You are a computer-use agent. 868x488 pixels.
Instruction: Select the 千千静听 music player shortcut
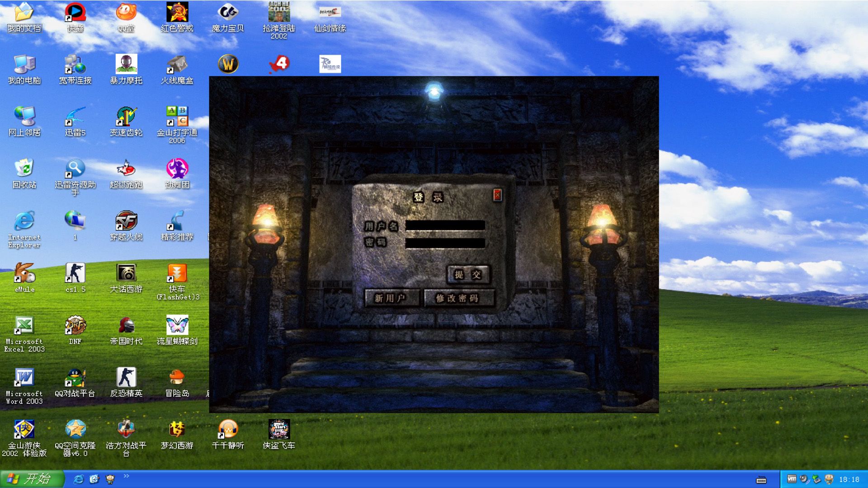[228, 434]
